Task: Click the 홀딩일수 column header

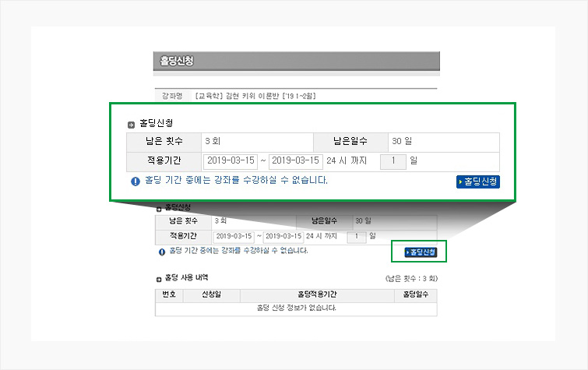Action: point(415,295)
